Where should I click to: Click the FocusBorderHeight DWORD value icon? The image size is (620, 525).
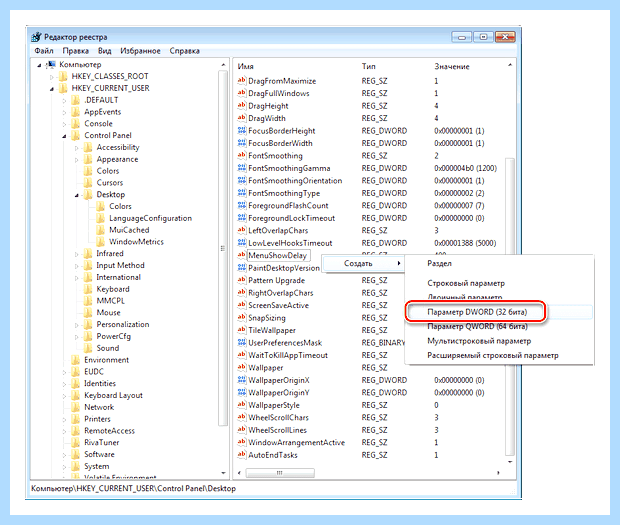(x=242, y=130)
